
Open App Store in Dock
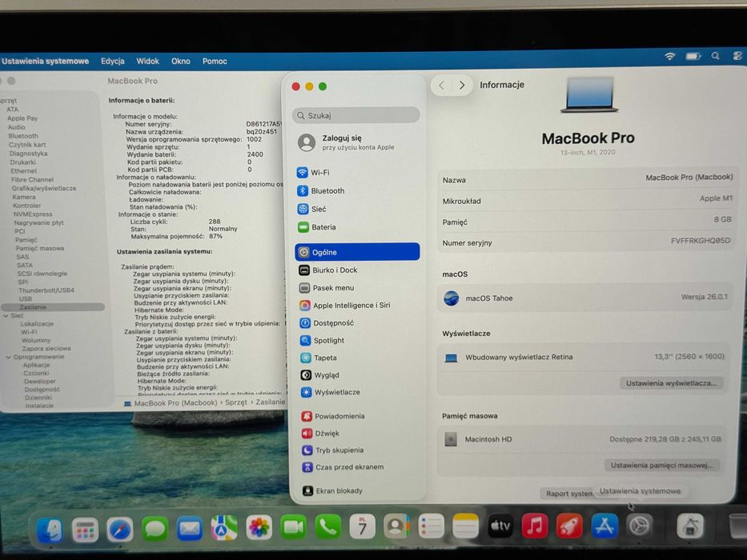coord(604,526)
